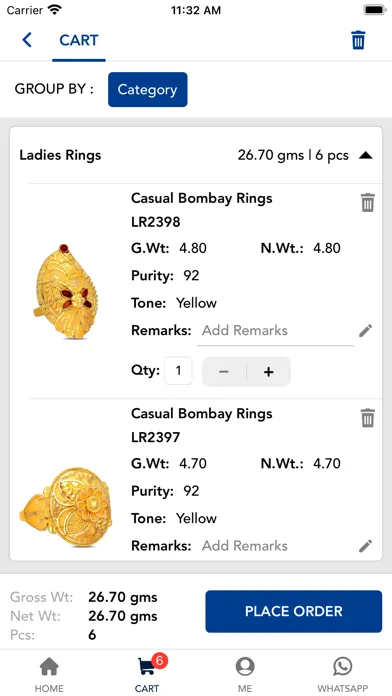Edit remarks pencil icon for LR2397
This screenshot has height=696, width=392.
365,546
